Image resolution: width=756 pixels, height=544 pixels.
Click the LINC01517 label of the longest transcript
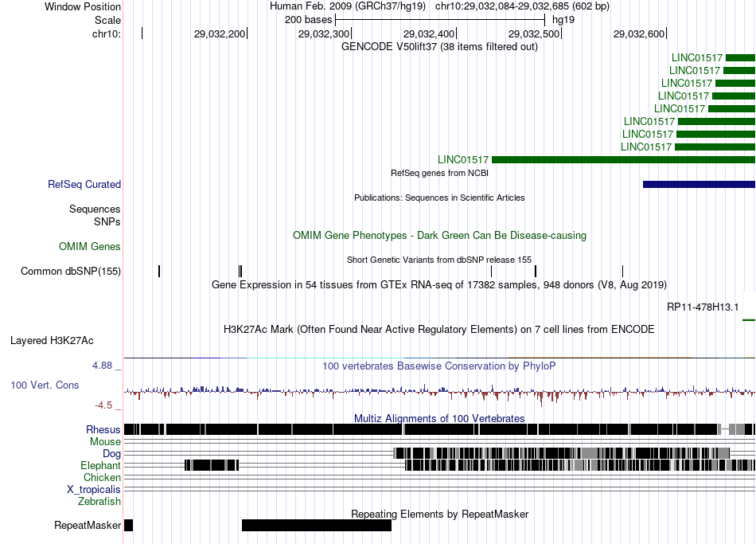(463, 160)
